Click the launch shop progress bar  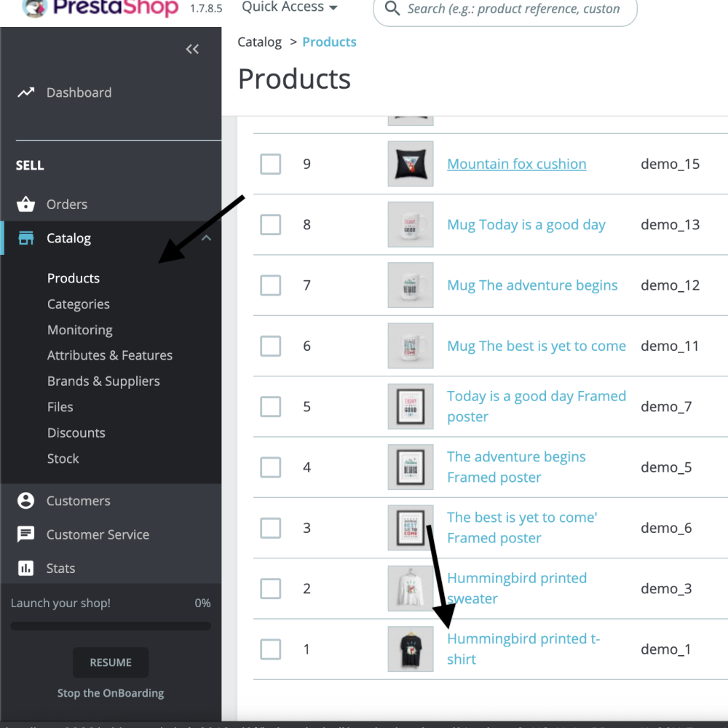(x=110, y=626)
